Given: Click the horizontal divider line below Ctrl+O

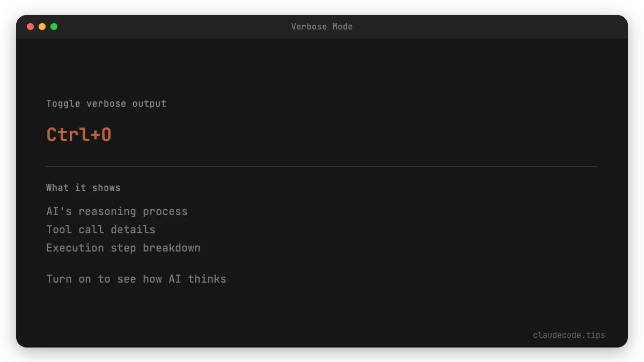Looking at the screenshot, I should pyautogui.click(x=322, y=166).
